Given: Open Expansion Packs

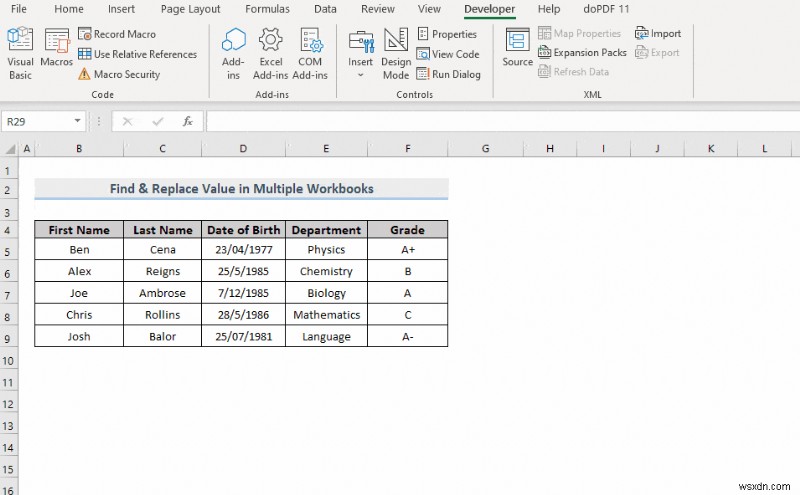Looking at the screenshot, I should click(582, 53).
